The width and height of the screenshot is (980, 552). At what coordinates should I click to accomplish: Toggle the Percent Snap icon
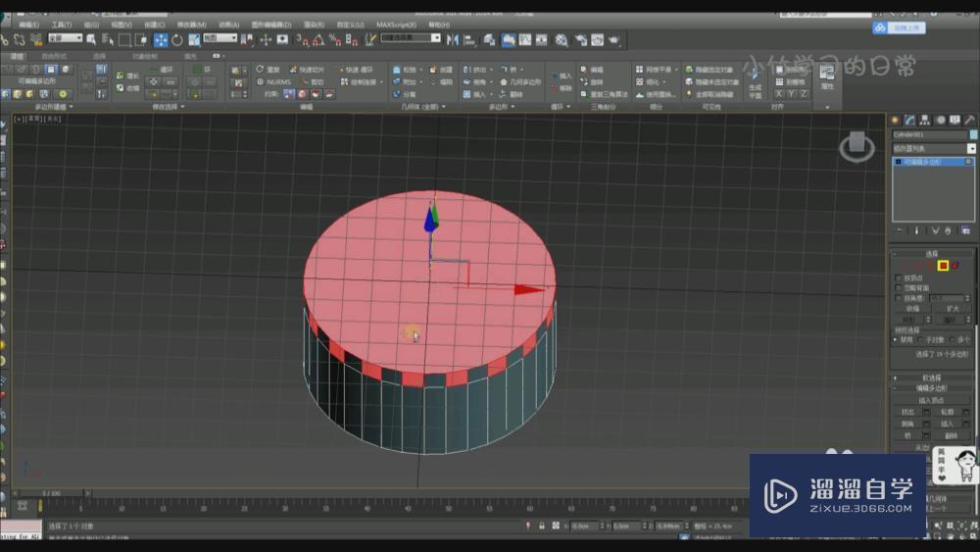coord(335,40)
